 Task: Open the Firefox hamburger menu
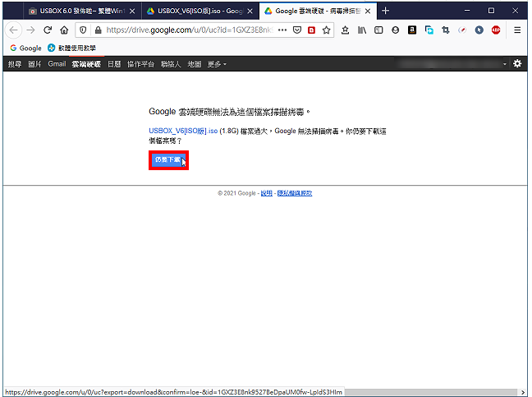click(x=517, y=30)
